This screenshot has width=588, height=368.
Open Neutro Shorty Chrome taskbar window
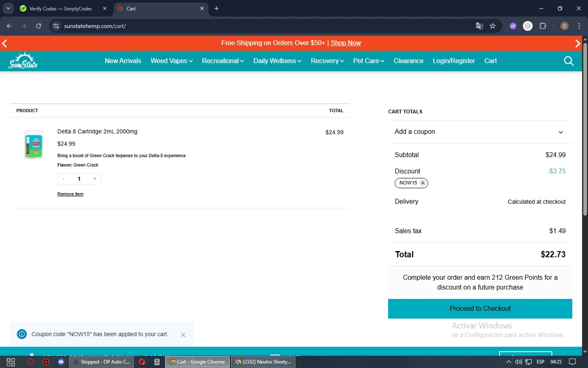[263, 362]
